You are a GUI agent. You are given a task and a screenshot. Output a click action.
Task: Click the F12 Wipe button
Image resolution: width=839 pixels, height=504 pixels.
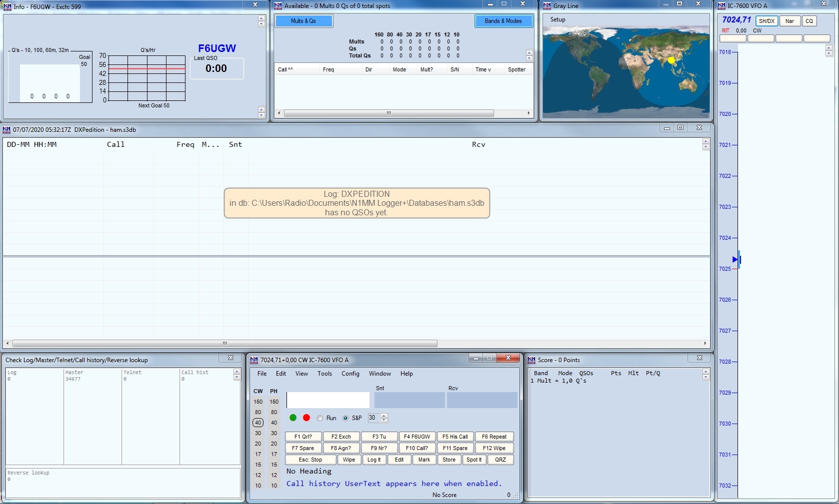[494, 448]
